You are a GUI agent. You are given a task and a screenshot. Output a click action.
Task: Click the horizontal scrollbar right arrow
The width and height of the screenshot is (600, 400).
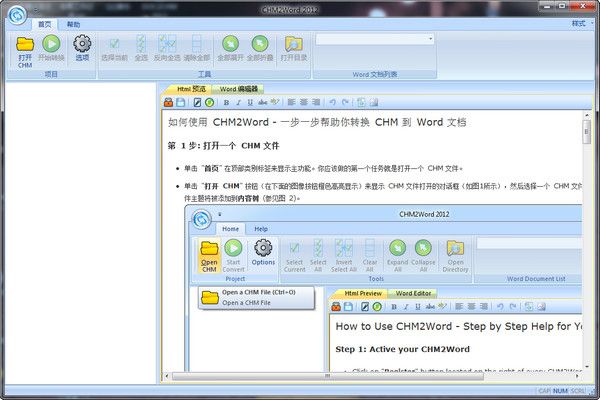[x=577, y=376]
